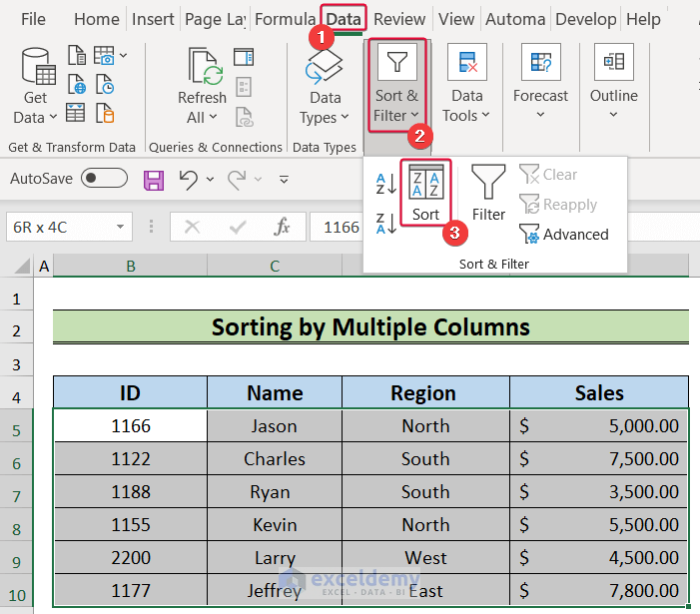
Task: Click Sort Z to A descending icon
Action: point(385,222)
